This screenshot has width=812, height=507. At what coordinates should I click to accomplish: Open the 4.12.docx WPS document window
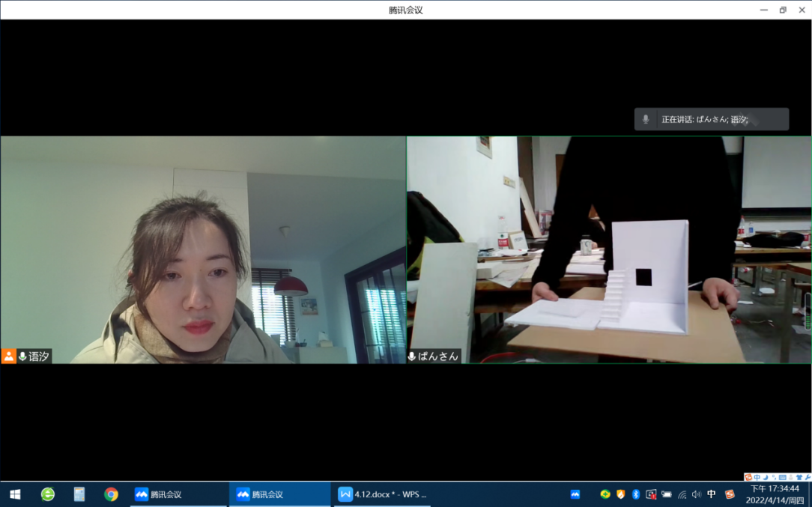[x=382, y=494]
